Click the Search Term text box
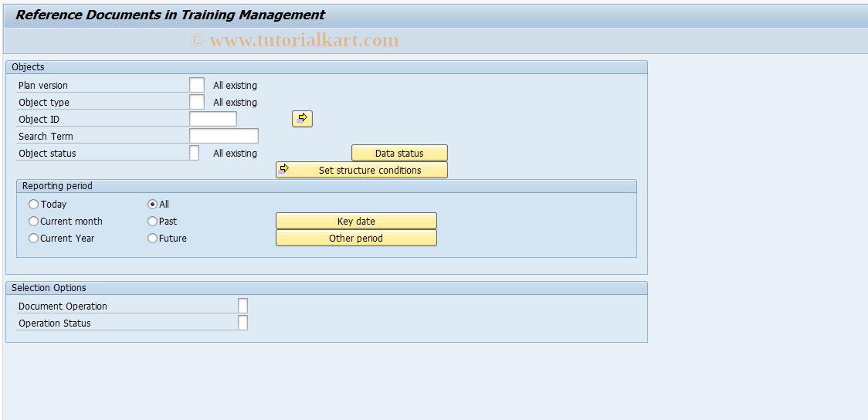Screen dimensions: 868x420 click(224, 136)
